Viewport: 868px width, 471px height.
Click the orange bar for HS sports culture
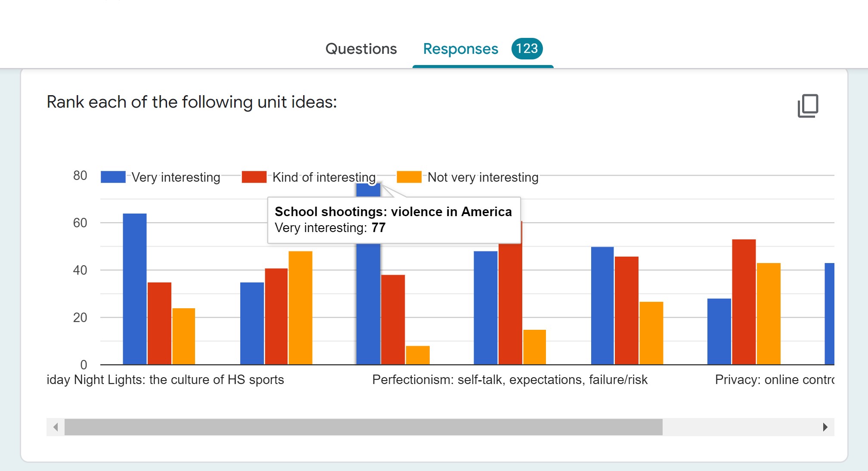183,336
